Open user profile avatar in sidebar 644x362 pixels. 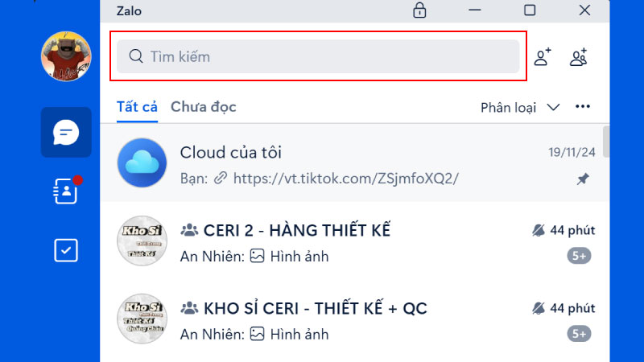coord(66,56)
